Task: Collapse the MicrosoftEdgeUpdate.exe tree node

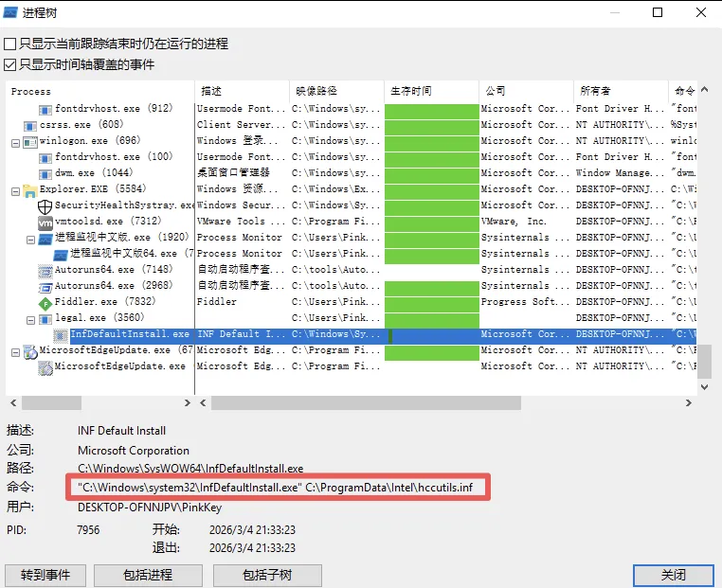Action: 16,352
